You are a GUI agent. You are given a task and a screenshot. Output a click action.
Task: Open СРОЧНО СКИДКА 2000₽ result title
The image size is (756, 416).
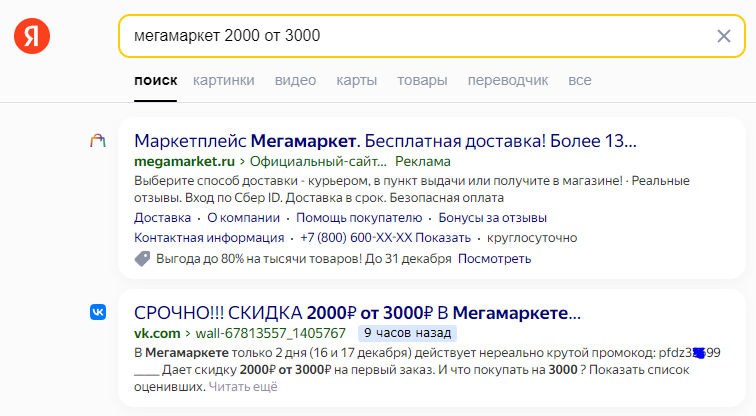(x=357, y=313)
